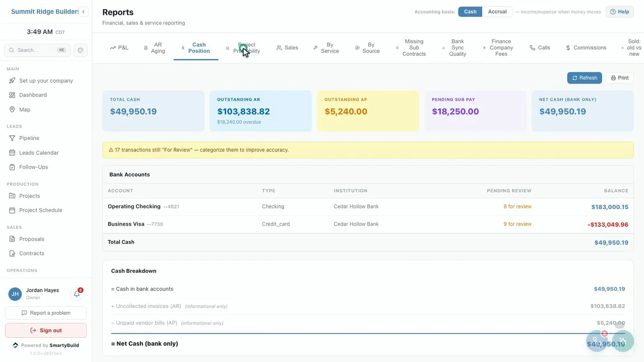Screen dimensions: 644x362
Task: View the By Source tab
Action: tap(367, 48)
